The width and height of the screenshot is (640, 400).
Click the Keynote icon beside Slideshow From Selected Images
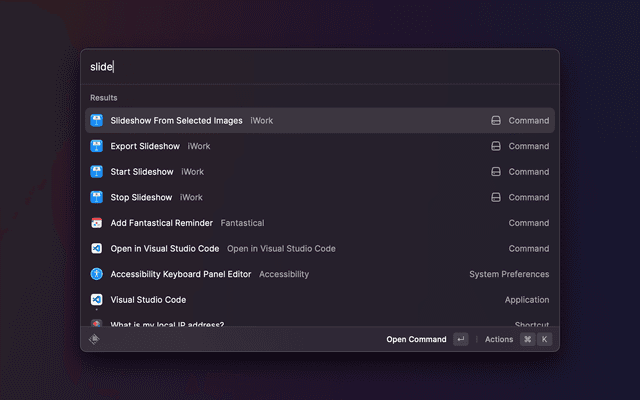97,121
